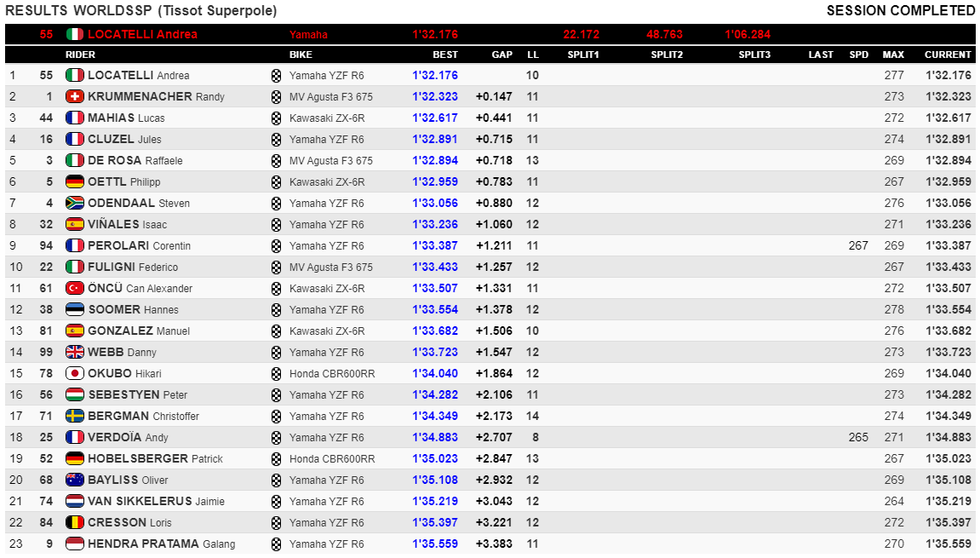Click the checkered flag icon in MAHIAS row
The image size is (980, 558).
coord(276,118)
